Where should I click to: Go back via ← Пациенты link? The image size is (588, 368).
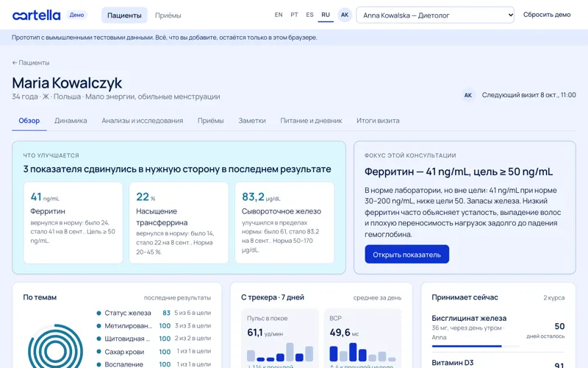[x=31, y=63]
